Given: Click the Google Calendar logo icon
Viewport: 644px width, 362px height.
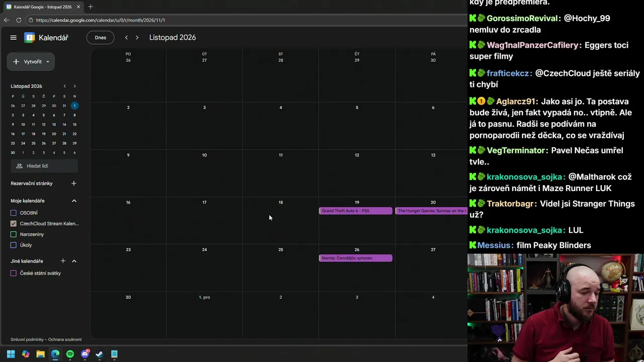Looking at the screenshot, I should [30, 38].
